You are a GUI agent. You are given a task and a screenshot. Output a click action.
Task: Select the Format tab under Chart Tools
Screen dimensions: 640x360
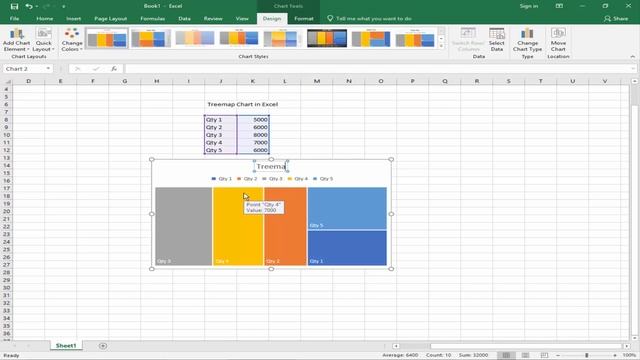[x=304, y=18]
